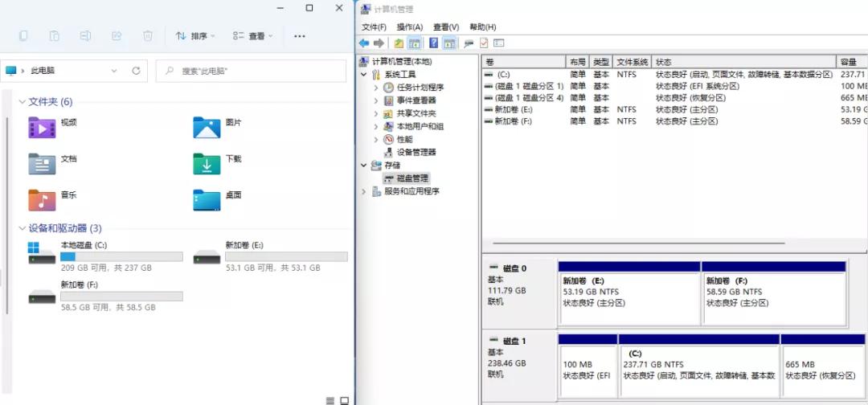Screen dimensions: 868x405
Task: Collapse the 系统工具 tree node arrow
Action: pyautogui.click(x=364, y=75)
